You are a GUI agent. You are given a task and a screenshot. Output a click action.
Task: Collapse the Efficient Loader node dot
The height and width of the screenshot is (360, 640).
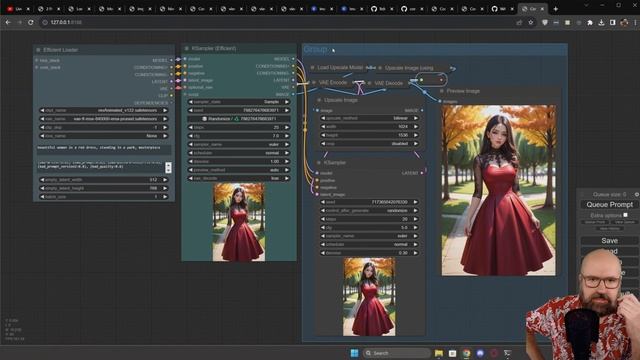tap(38, 50)
